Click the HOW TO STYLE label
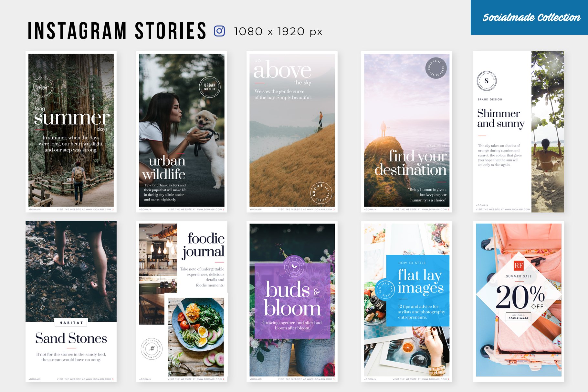This screenshot has width=588, height=392. (412, 263)
